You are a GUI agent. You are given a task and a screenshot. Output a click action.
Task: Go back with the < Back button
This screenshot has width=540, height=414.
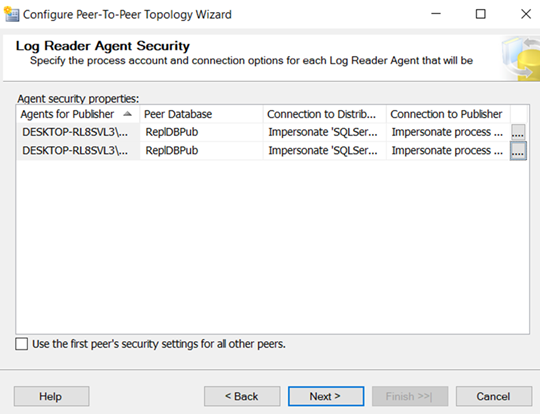click(x=242, y=396)
